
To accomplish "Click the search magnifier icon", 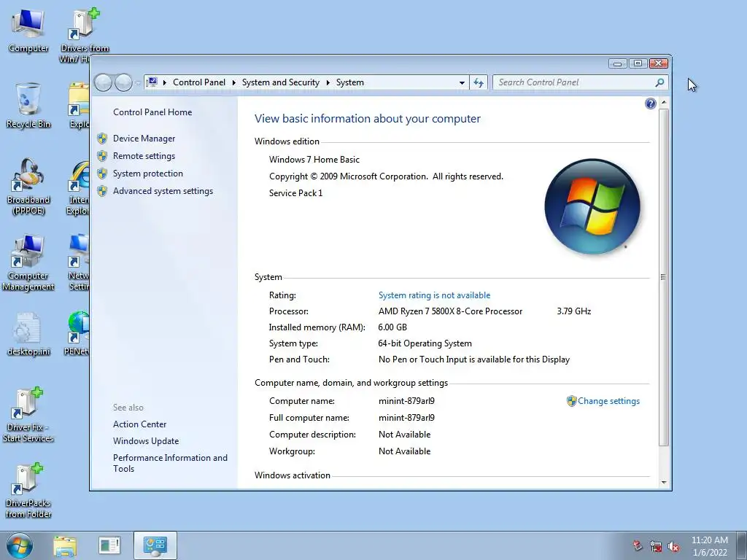I will tap(659, 82).
